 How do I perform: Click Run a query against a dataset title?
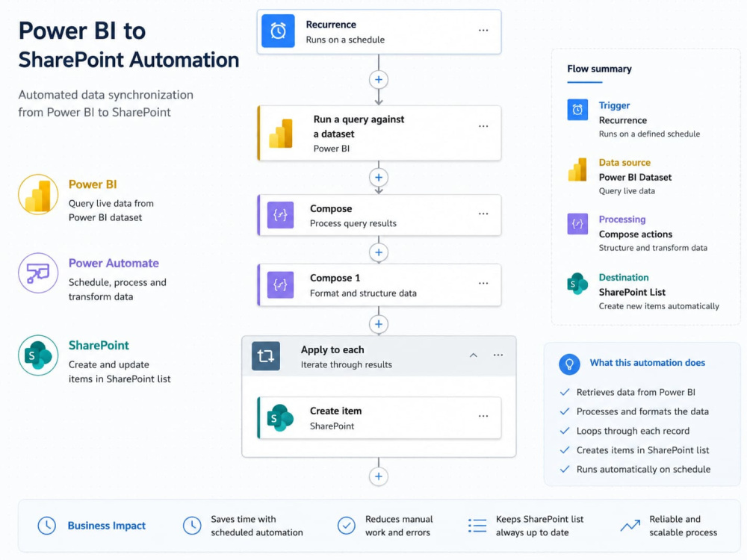click(359, 127)
